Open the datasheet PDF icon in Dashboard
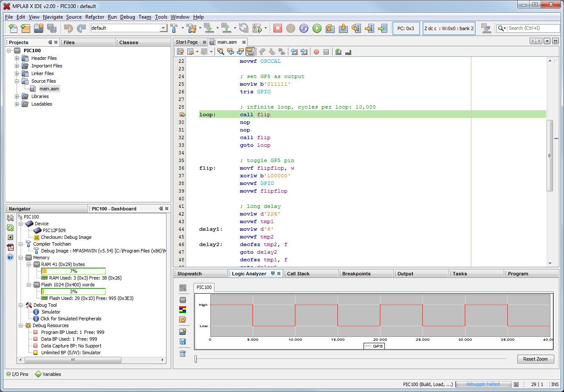564x392 pixels. pos(10,247)
